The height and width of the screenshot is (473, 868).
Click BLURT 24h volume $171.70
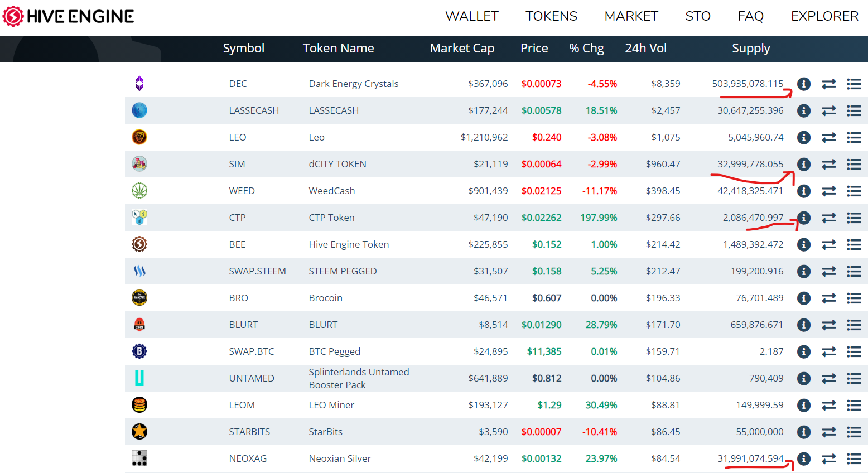663,325
